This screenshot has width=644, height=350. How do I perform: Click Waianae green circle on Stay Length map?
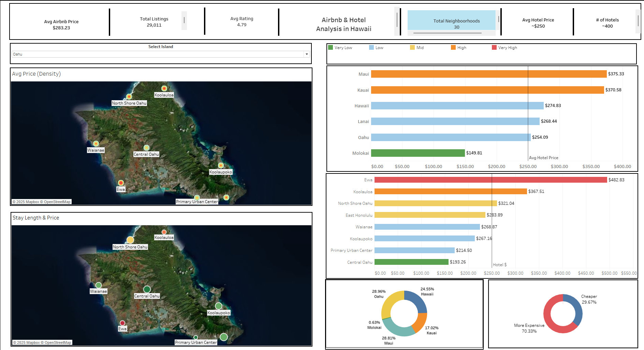[99, 285]
